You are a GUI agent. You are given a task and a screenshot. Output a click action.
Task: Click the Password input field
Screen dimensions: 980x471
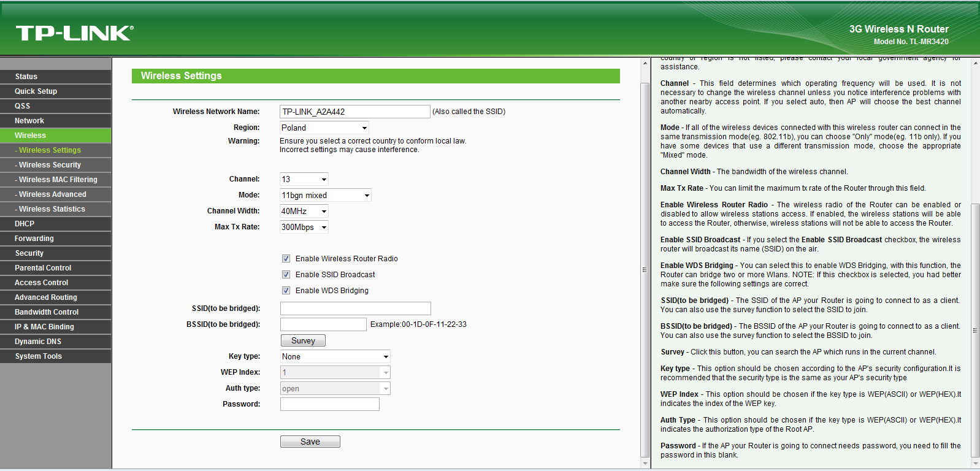(x=330, y=404)
